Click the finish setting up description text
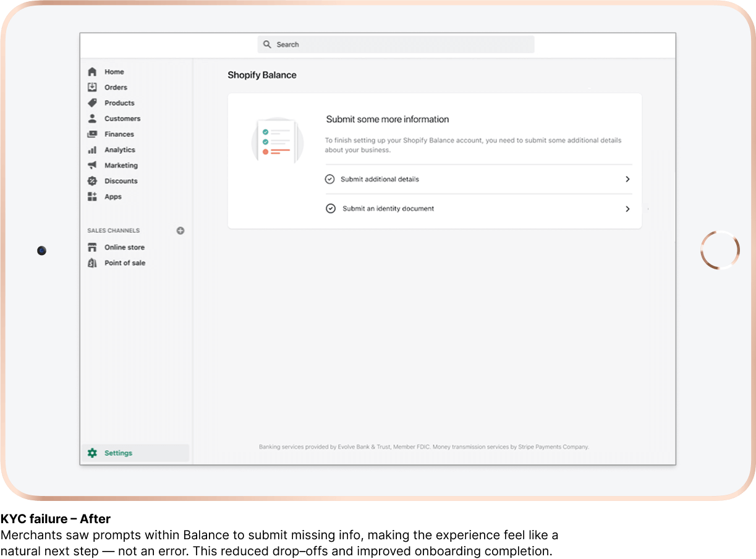This screenshot has width=756, height=559. (474, 145)
